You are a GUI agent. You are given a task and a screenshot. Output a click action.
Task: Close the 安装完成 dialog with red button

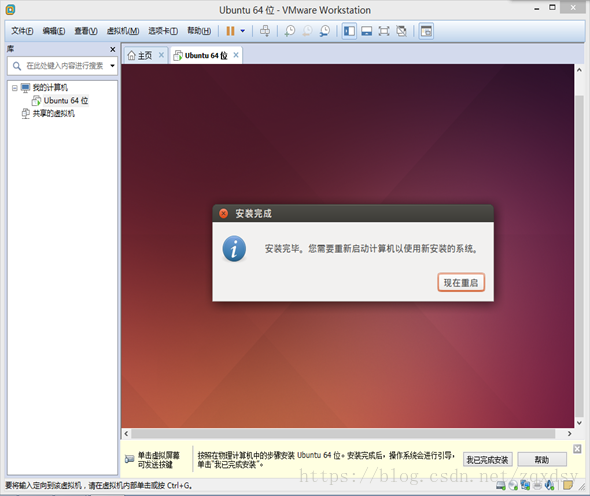(224, 214)
